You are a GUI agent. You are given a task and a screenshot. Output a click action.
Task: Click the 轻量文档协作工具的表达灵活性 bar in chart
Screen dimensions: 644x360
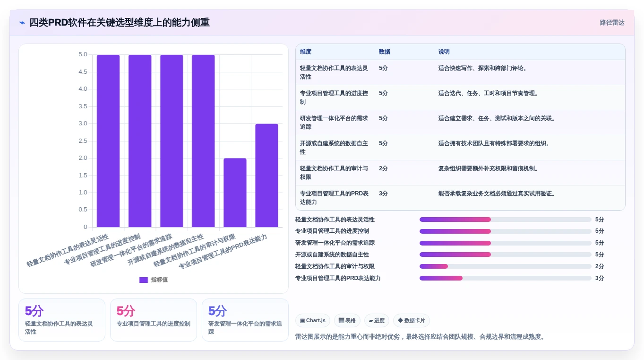tap(108, 141)
